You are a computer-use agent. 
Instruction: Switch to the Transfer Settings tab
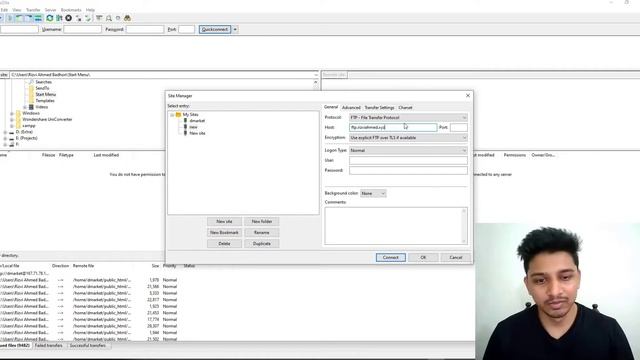[379, 108]
